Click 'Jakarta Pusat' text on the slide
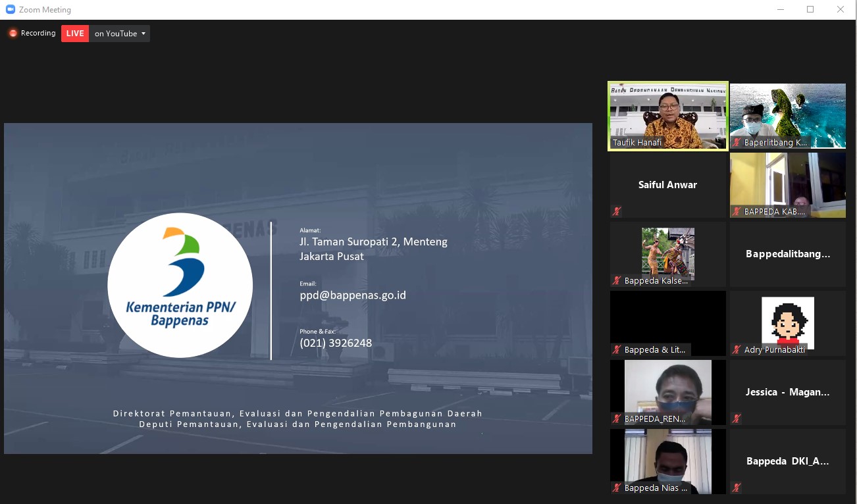Screen dimensions: 857x504 coord(332,257)
